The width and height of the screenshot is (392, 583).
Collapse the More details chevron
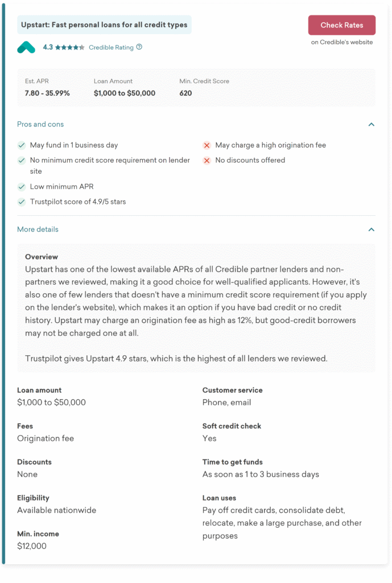372,229
